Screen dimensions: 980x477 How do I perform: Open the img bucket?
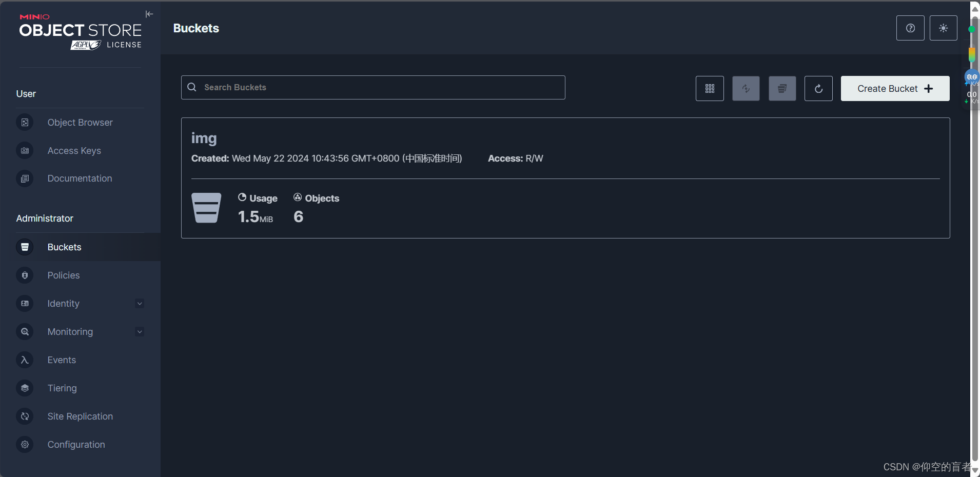click(204, 137)
